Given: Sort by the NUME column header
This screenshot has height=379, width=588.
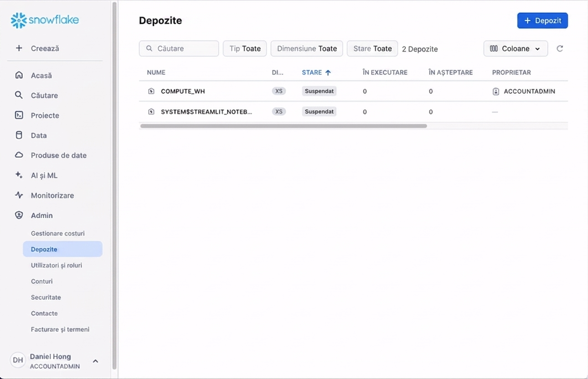Looking at the screenshot, I should coord(156,72).
